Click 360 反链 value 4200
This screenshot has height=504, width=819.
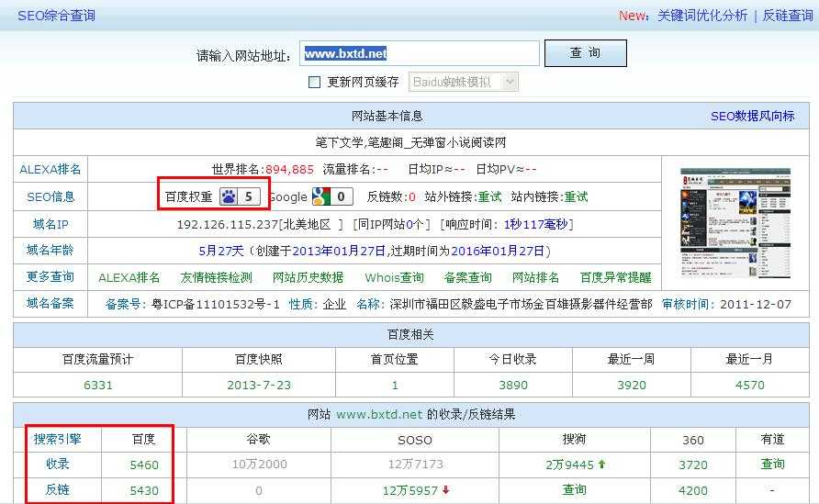point(693,491)
